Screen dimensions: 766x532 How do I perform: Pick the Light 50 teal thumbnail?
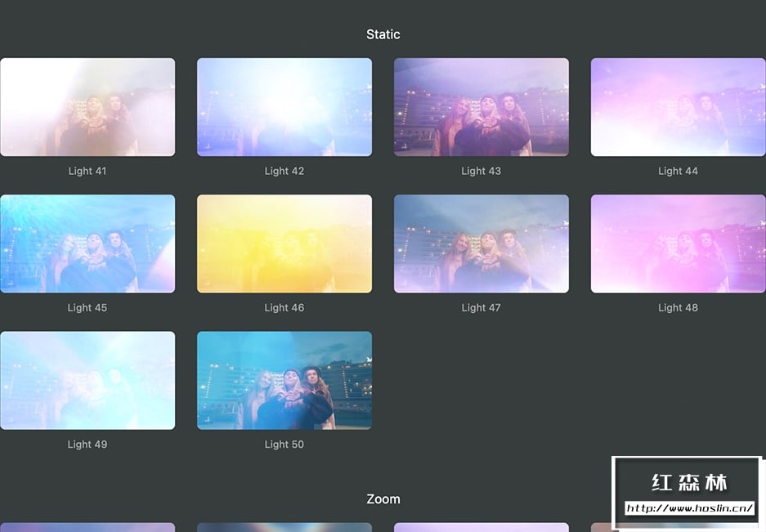(x=284, y=381)
